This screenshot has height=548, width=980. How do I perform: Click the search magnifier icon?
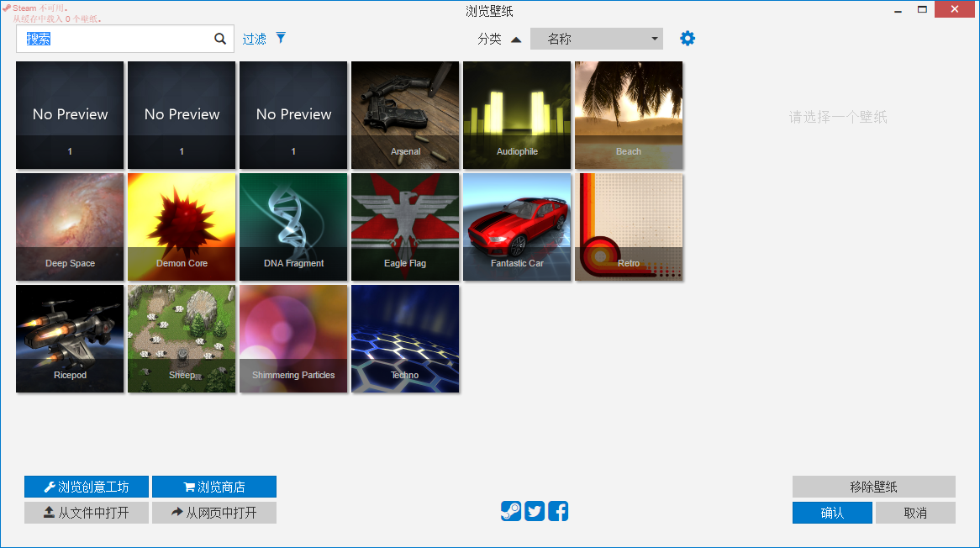tap(220, 38)
